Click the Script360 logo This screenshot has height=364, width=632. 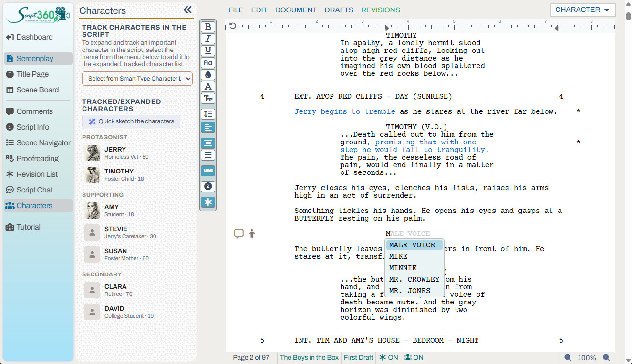[38, 15]
